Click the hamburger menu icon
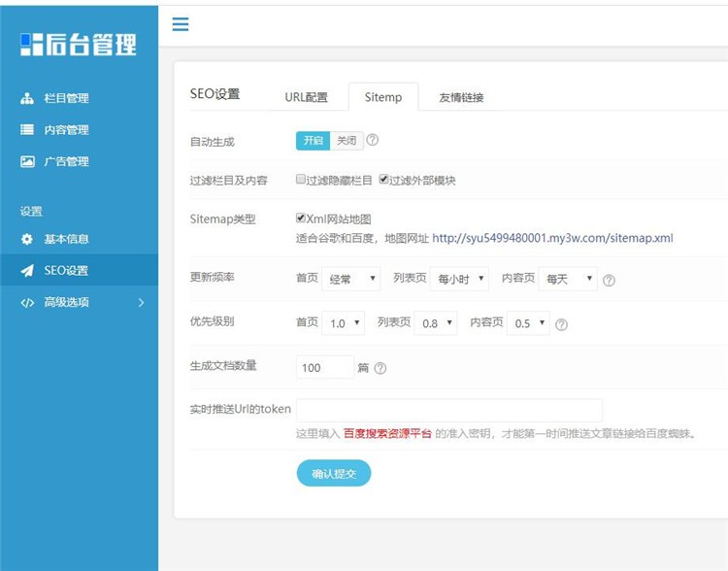The height and width of the screenshot is (571, 728). pyautogui.click(x=181, y=24)
